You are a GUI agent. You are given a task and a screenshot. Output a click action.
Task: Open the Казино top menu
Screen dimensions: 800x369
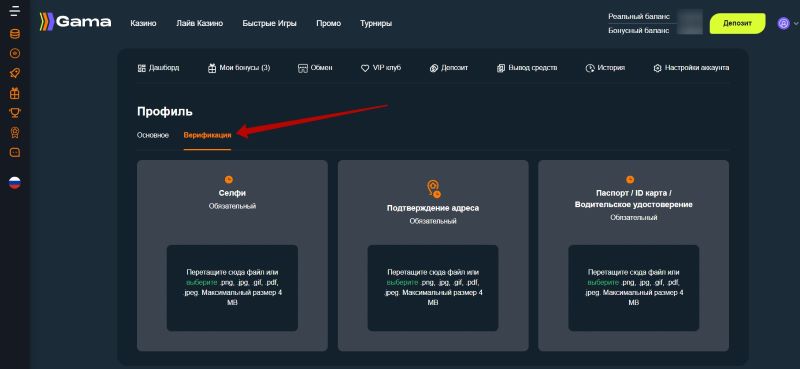point(143,23)
